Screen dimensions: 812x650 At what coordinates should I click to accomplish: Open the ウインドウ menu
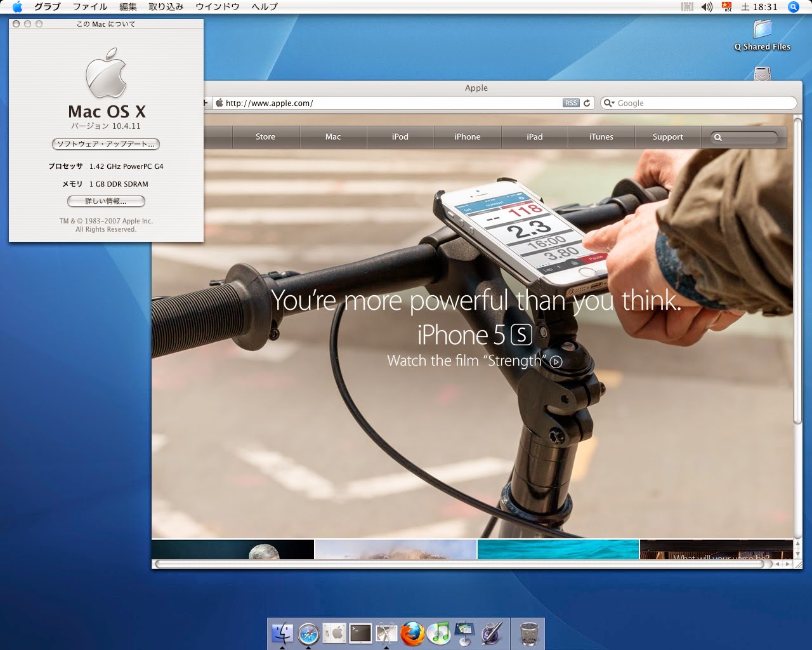click(x=218, y=6)
